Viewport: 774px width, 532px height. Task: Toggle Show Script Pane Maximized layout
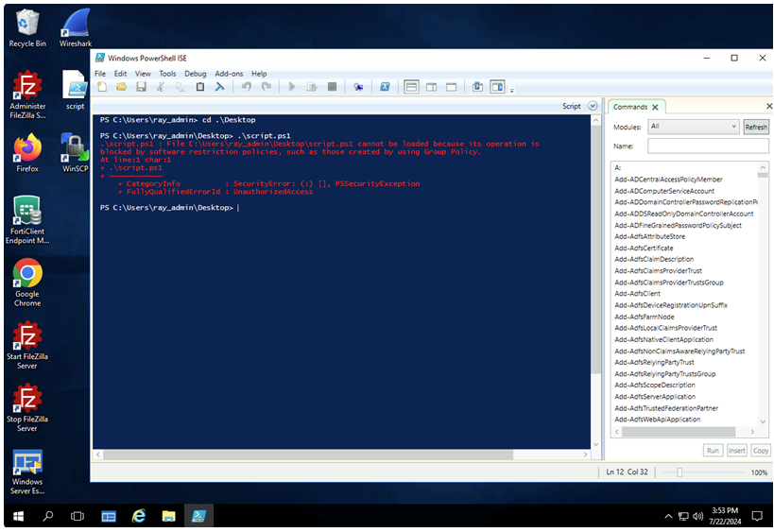(451, 87)
